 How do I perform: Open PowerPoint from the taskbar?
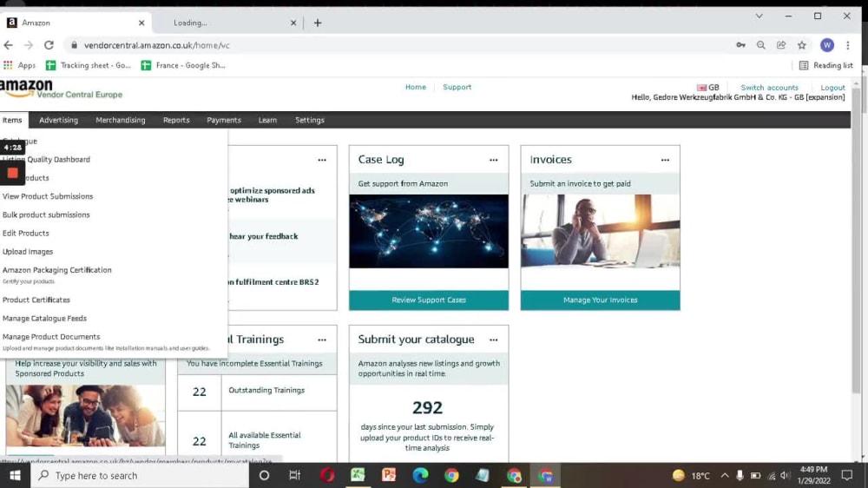(x=389, y=475)
